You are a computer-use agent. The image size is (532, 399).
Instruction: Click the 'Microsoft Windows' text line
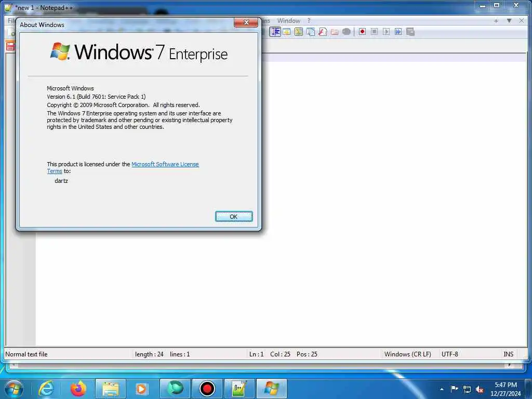pyautogui.click(x=70, y=88)
